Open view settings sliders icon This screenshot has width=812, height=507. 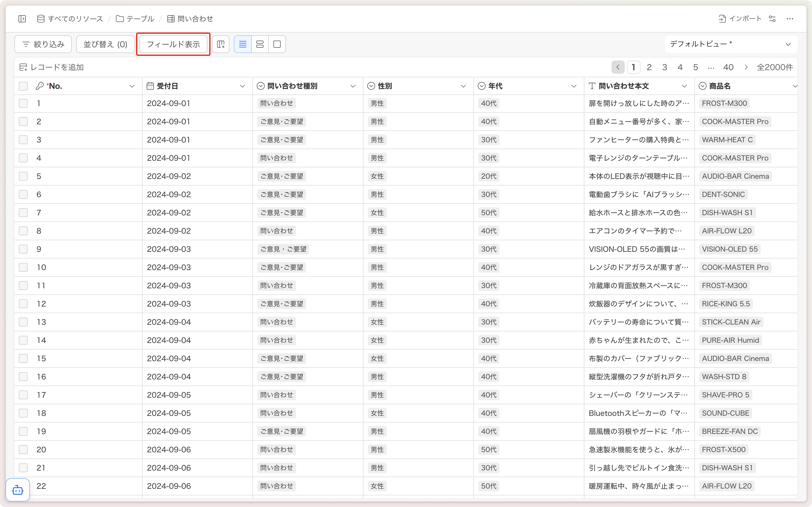tap(773, 19)
